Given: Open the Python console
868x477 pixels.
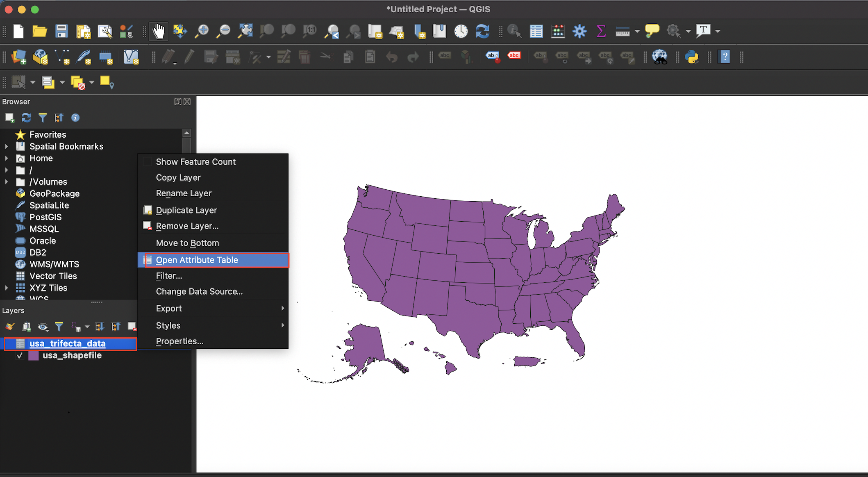Looking at the screenshot, I should pyautogui.click(x=693, y=57).
